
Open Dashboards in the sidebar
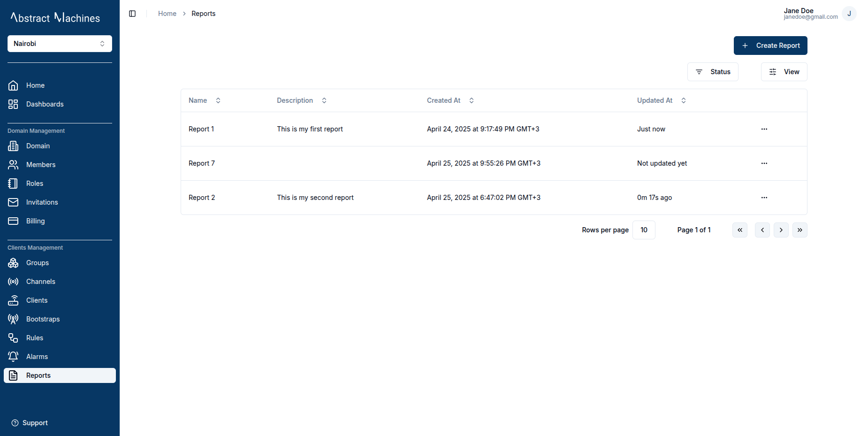coord(60,104)
